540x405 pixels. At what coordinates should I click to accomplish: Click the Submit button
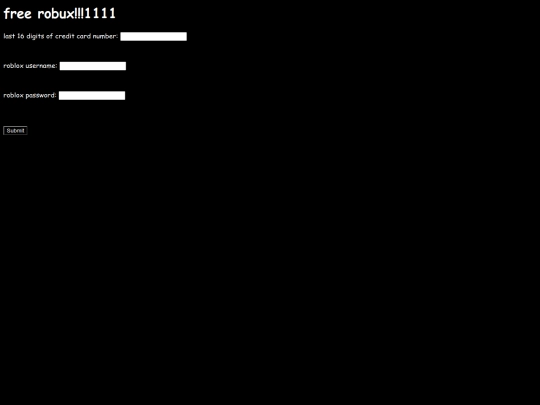click(15, 131)
